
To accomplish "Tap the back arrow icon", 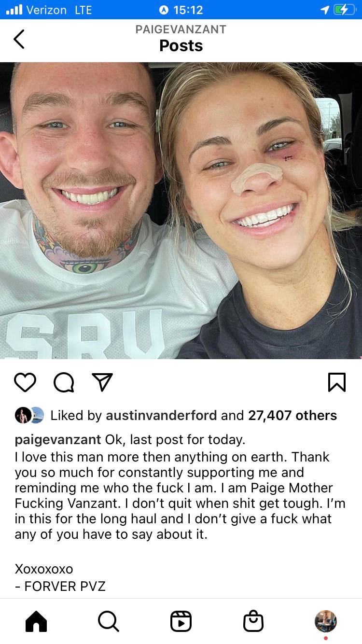I will 18,39.
